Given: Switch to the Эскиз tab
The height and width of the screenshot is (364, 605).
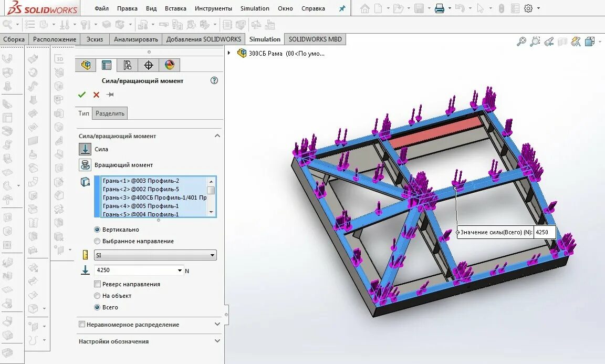Looking at the screenshot, I should point(95,39).
